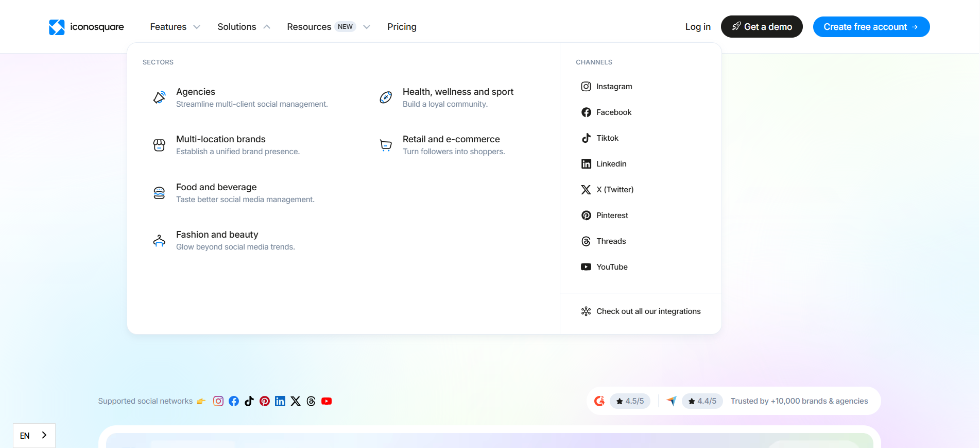This screenshot has height=448, width=980.
Task: Click the TikTok icon in supported networks row
Action: [x=249, y=401]
